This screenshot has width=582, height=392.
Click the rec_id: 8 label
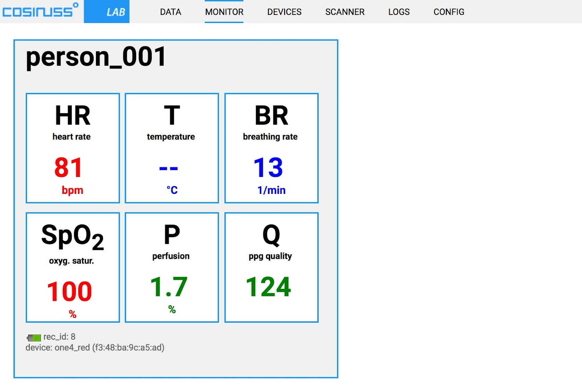tap(59, 337)
